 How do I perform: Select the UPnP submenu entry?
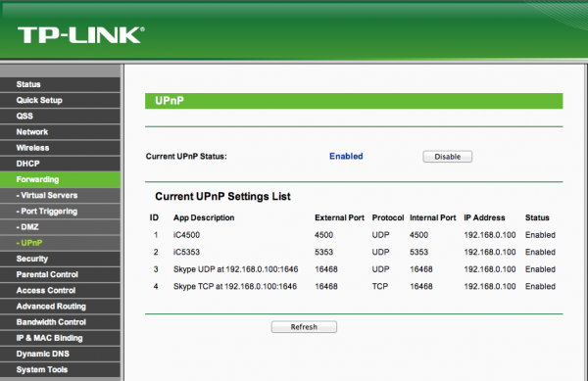tap(60, 243)
